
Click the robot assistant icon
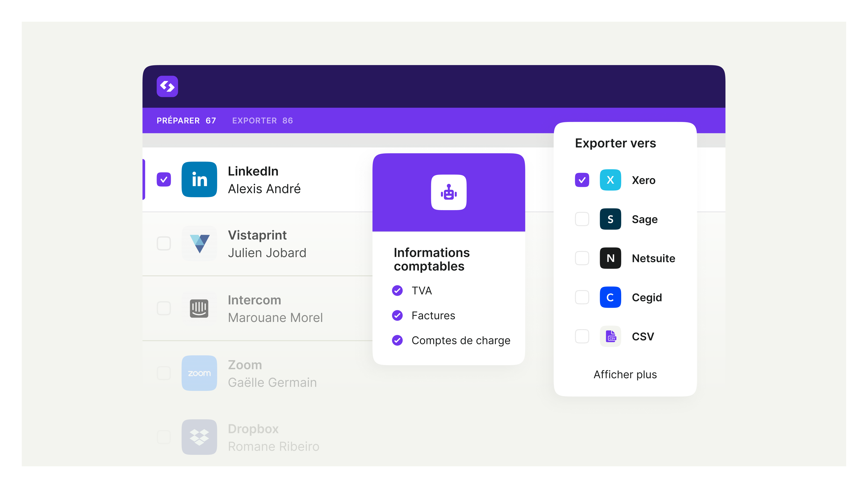tap(449, 192)
